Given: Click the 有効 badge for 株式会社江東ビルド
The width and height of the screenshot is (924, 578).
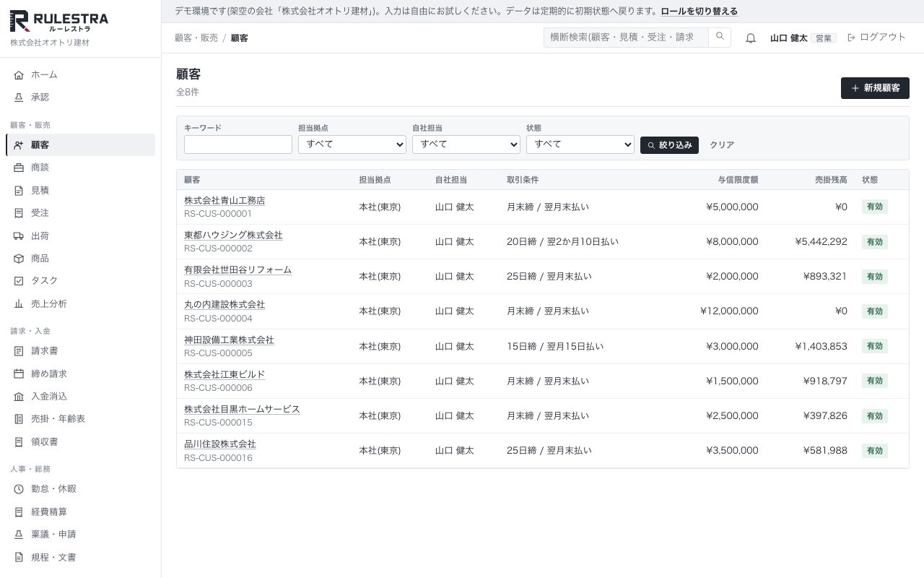Looking at the screenshot, I should (874, 381).
